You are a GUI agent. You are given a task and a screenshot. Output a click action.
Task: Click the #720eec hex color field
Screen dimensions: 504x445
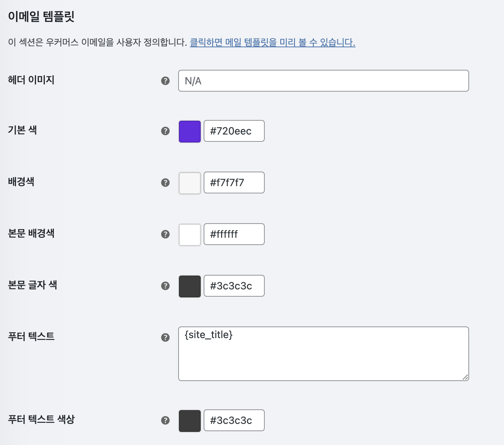pyautogui.click(x=234, y=131)
